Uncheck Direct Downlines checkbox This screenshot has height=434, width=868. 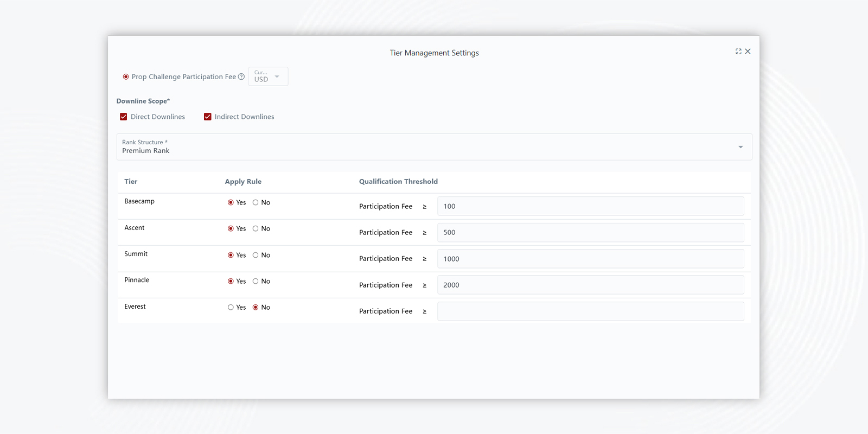(124, 117)
